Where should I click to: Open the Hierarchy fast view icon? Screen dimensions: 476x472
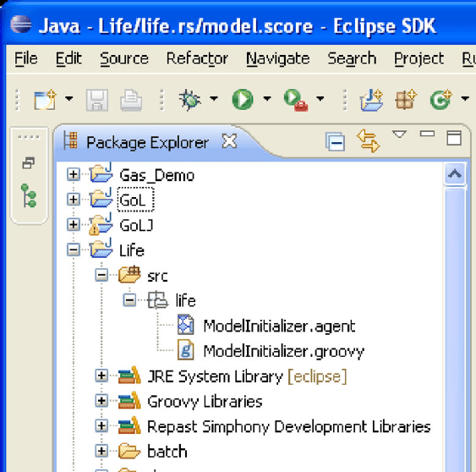pos(29,195)
